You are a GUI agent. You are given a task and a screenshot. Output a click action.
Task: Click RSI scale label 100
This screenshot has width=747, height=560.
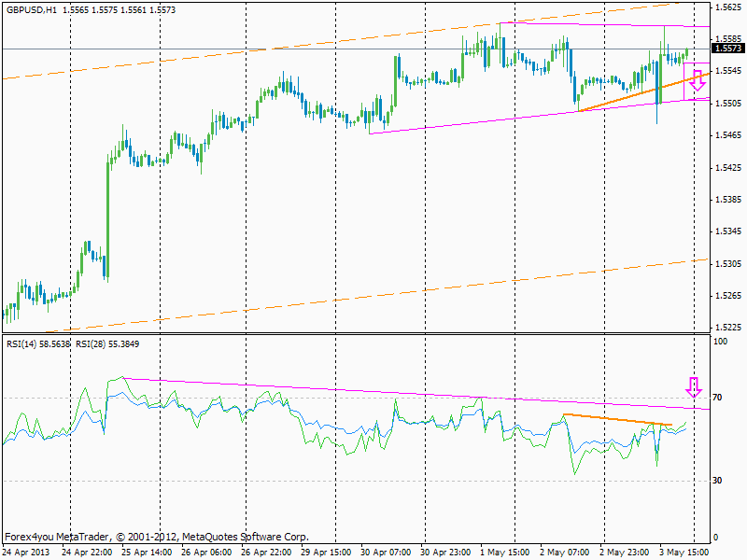[x=720, y=342]
